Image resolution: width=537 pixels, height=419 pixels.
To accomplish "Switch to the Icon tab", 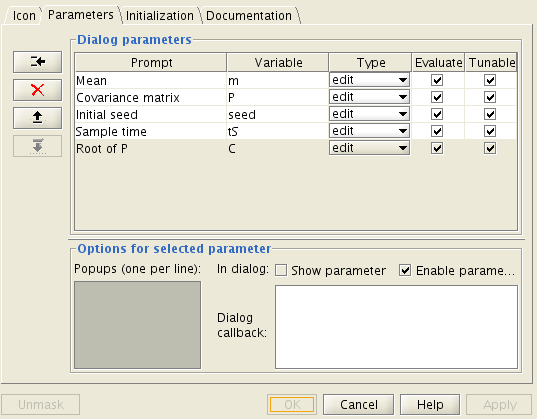I will pos(24,16).
